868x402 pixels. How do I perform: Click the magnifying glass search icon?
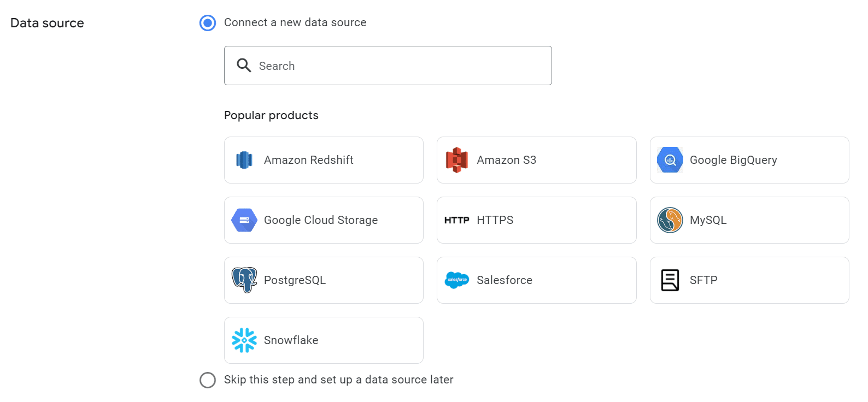[244, 66]
